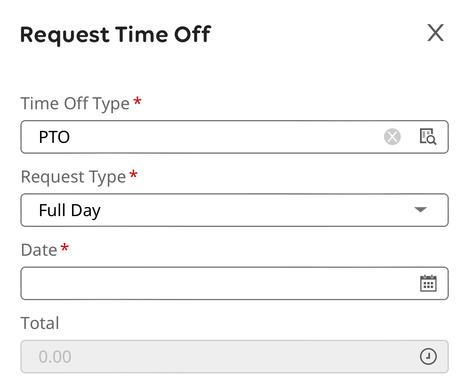
Task: Click the Date field label
Action: coord(39,250)
